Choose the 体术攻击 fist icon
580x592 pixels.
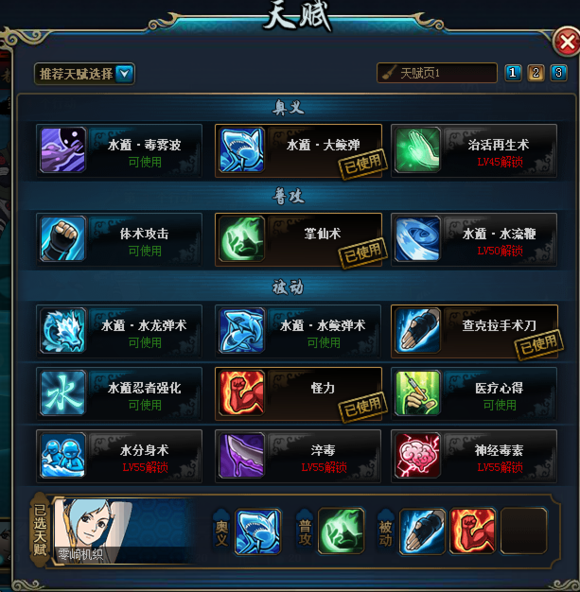pos(63,239)
